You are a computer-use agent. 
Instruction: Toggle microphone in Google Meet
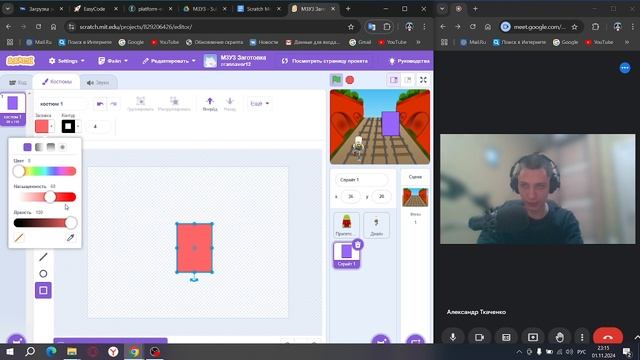[453, 337]
